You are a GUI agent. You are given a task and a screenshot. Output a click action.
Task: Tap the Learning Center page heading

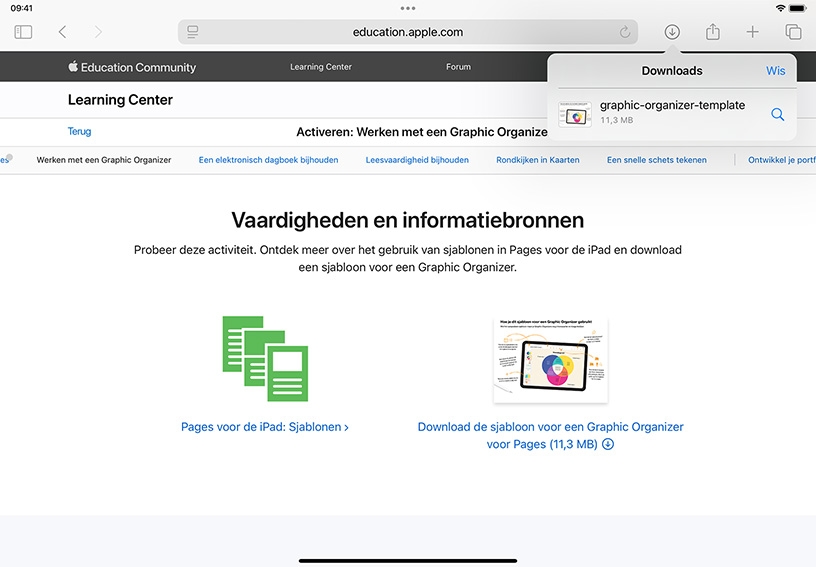[x=120, y=100]
